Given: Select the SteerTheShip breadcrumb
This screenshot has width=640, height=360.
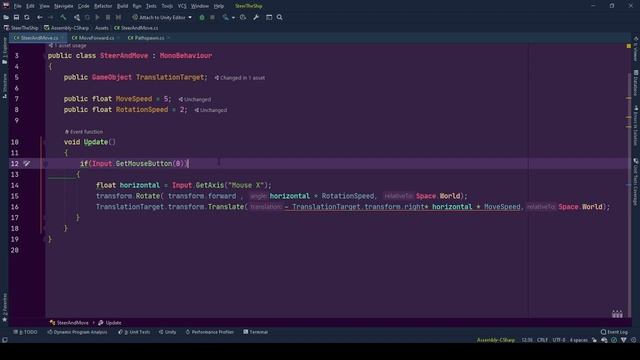Looking at the screenshot, I should point(21,28).
